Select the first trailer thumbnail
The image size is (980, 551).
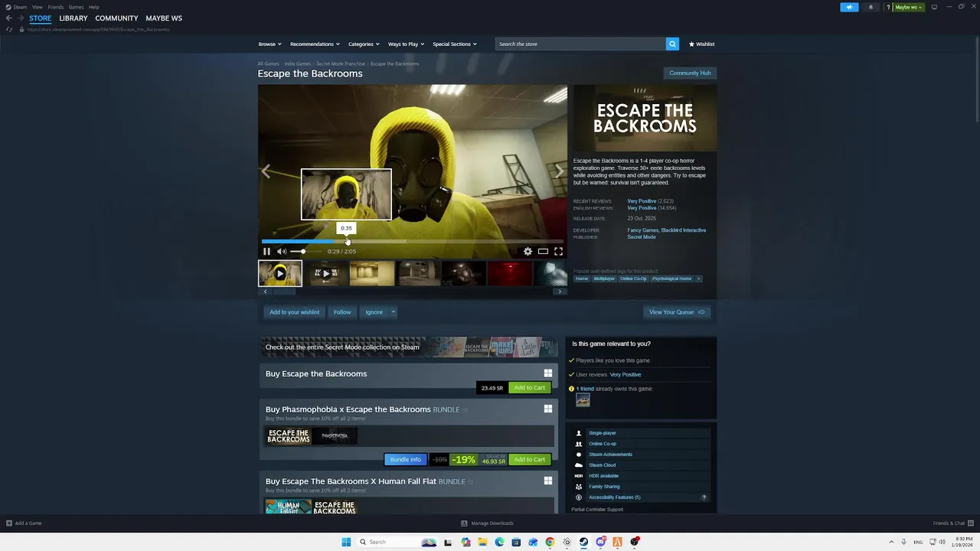pyautogui.click(x=280, y=273)
